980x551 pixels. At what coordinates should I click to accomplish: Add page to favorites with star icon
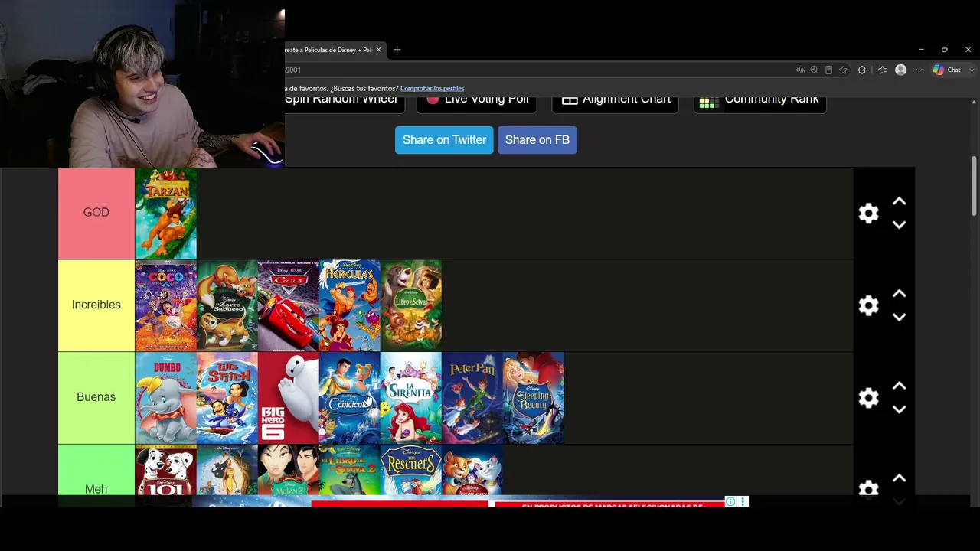[x=843, y=70]
